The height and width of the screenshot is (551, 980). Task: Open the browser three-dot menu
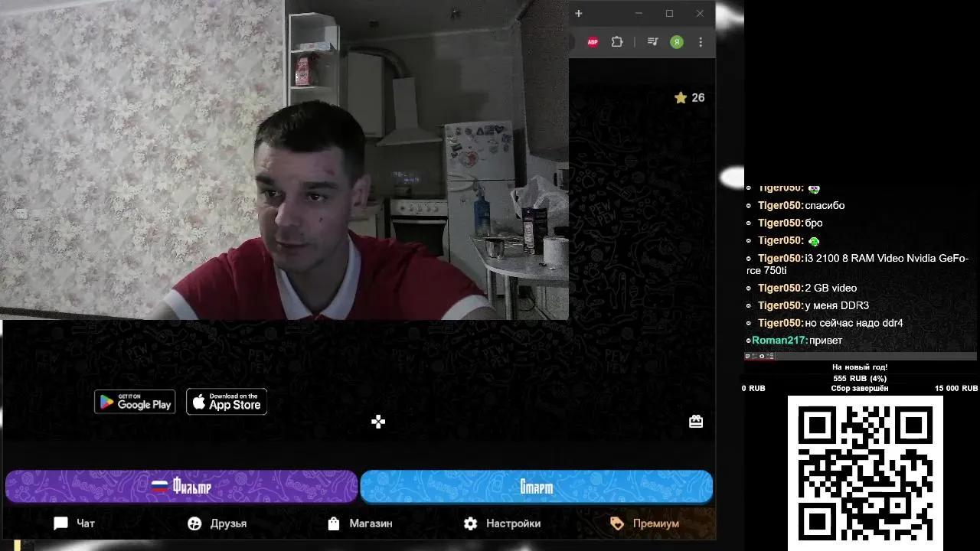(701, 42)
